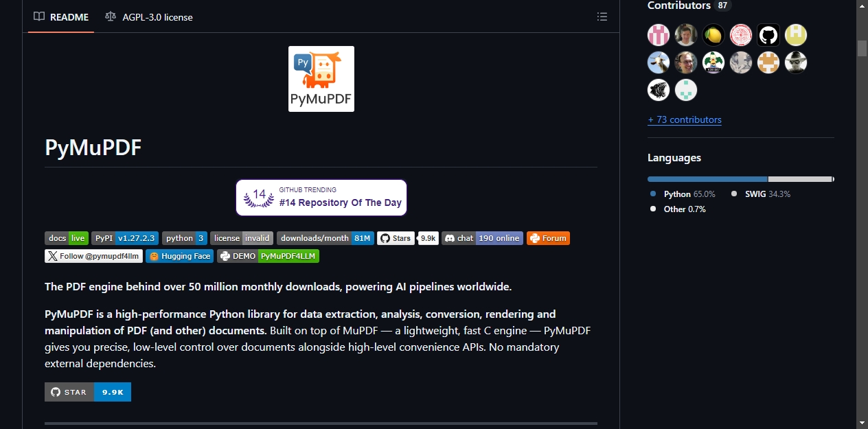Click the blue dot beside Python
The height and width of the screenshot is (429, 868).
(x=653, y=194)
